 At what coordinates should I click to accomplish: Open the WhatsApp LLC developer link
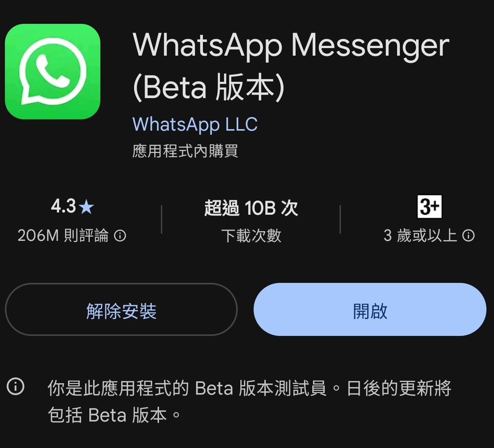(195, 124)
